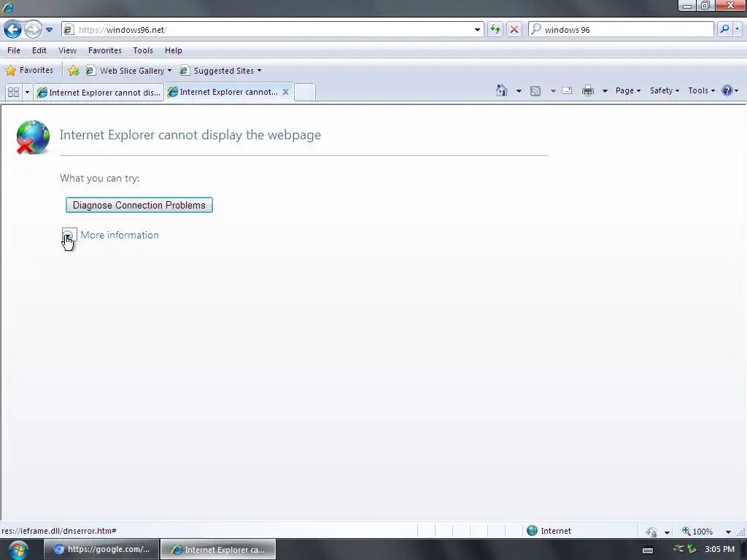This screenshot has width=747, height=560.
Task: Open the Edit menu
Action: click(39, 50)
